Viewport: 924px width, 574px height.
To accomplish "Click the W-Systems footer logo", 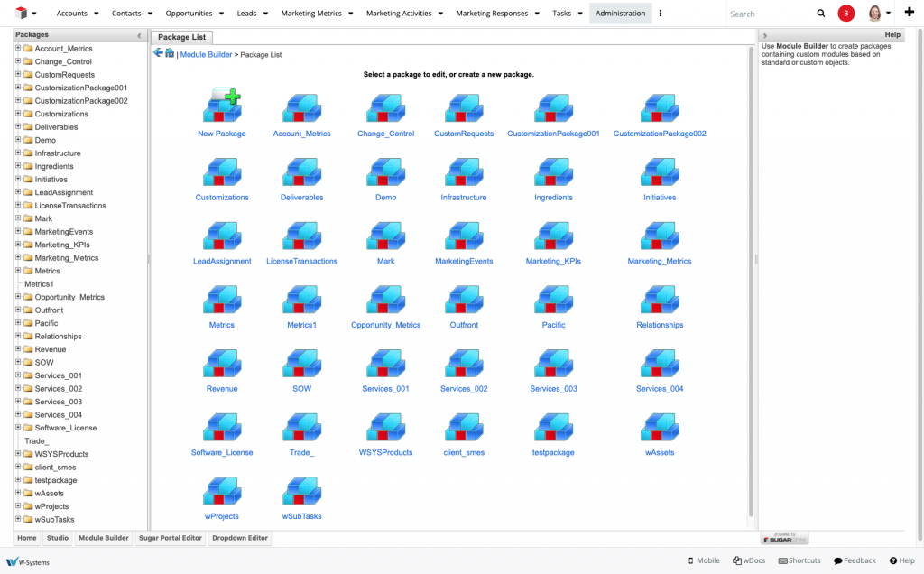I will coord(28,561).
